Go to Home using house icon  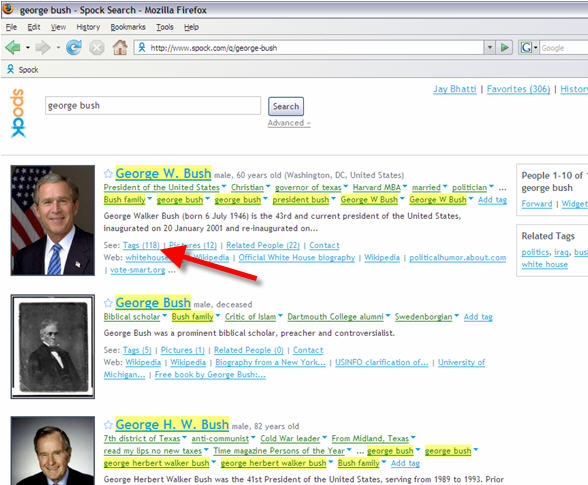120,48
